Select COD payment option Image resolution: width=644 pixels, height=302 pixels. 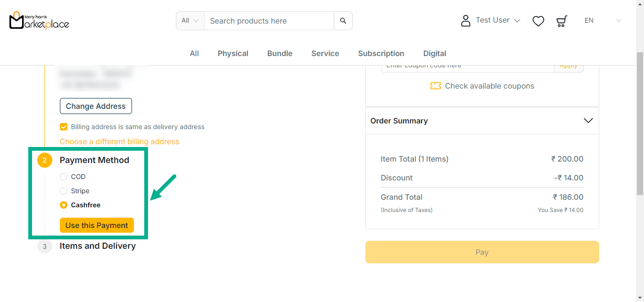coord(64,177)
